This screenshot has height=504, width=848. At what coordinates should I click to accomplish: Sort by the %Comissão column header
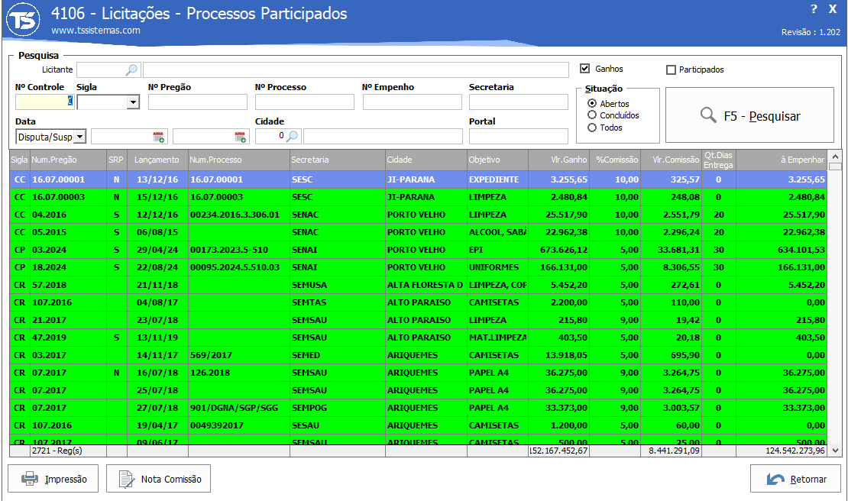point(615,160)
